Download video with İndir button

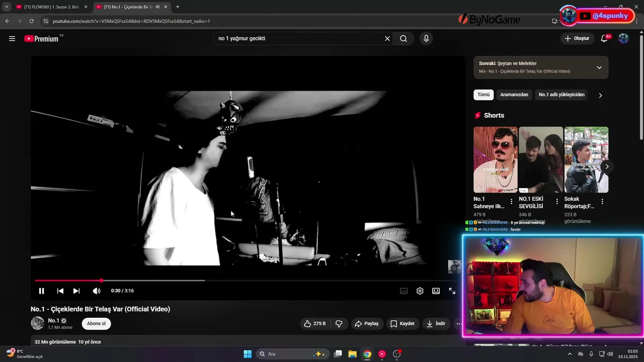(x=436, y=324)
